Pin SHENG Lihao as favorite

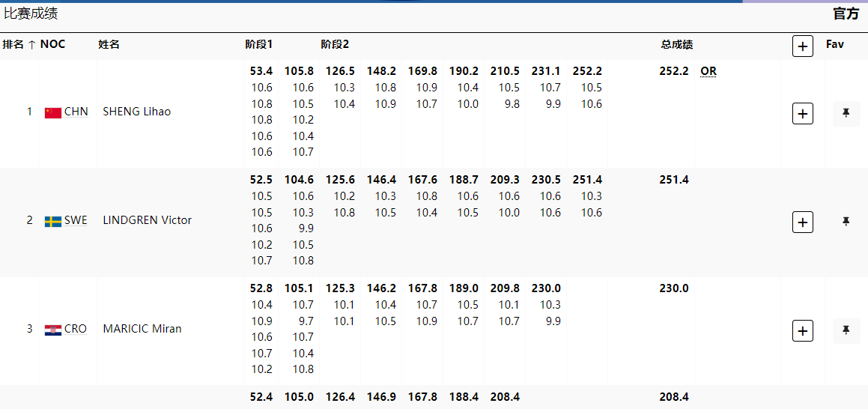846,113
